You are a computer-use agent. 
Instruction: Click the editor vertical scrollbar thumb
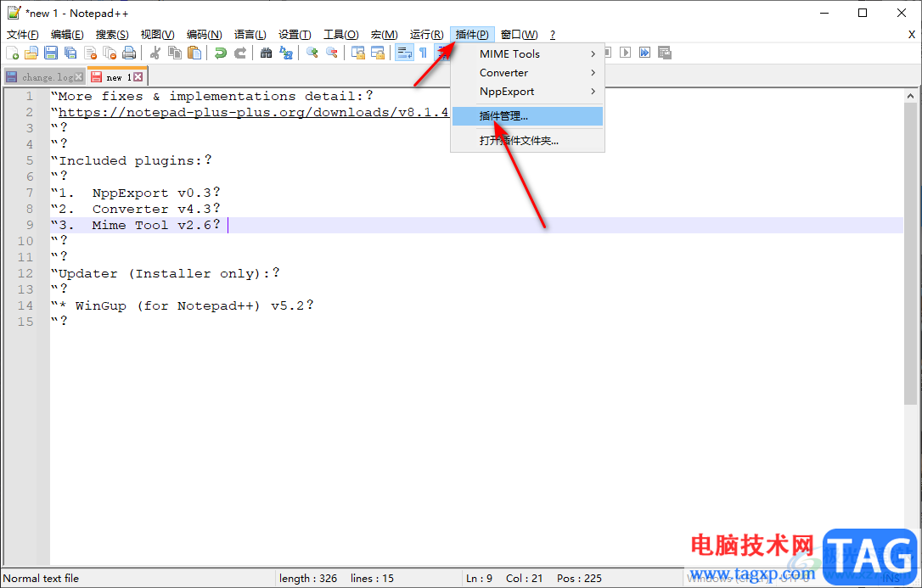tap(911, 255)
